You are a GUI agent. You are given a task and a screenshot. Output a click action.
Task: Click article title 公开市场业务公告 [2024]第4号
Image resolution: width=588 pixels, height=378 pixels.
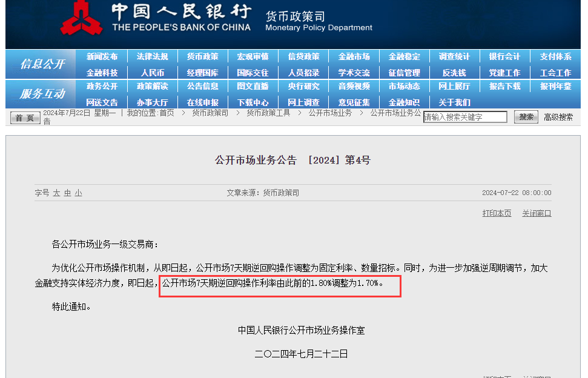pos(293,160)
